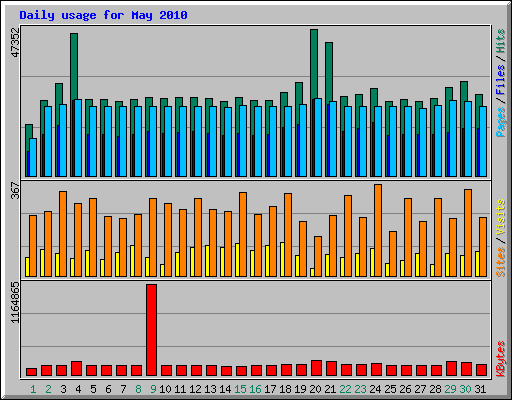Screen dimensions: 512x400
Task: Click day label 1 on the x-axis
Action: (33, 389)
